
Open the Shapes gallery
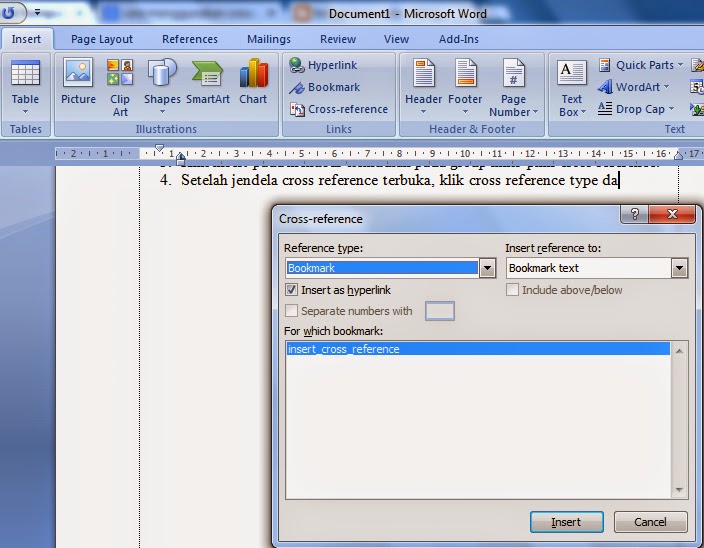pos(162,86)
